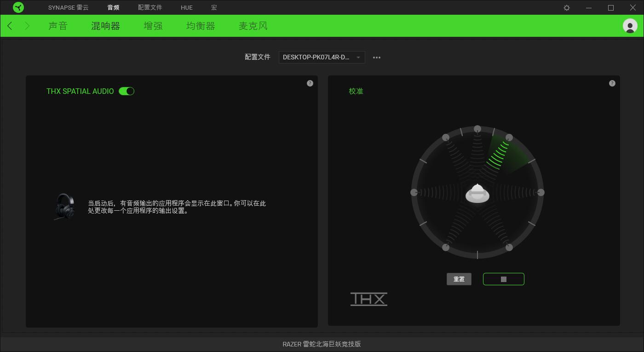Click the 校准 heading text
The image size is (644, 352).
coord(356,91)
